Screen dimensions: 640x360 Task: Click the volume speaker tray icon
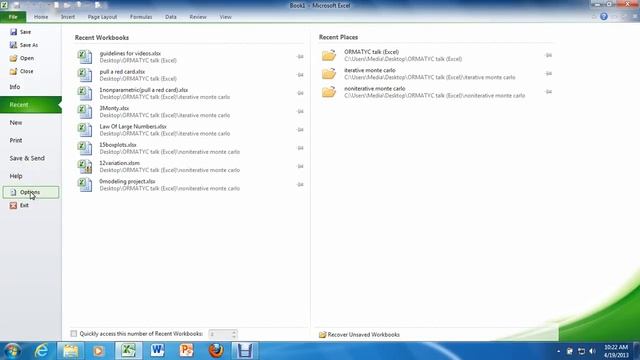593,351
